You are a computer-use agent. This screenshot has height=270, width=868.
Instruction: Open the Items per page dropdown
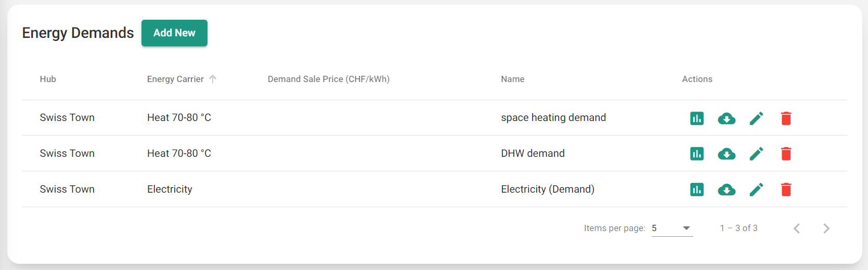672,228
